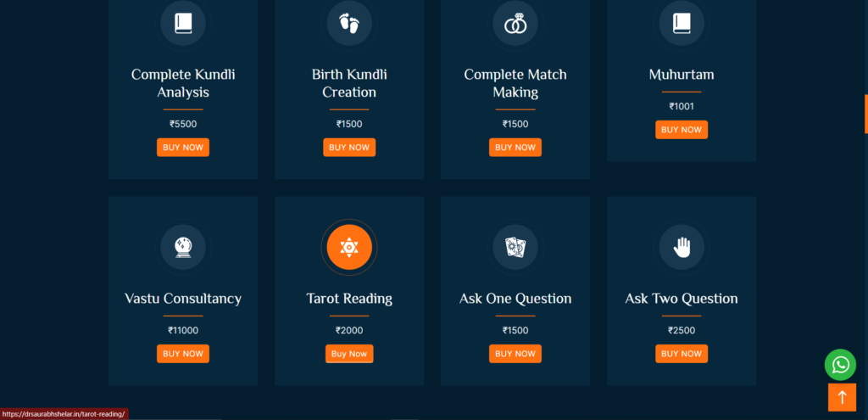Click the book icon above Muhurtam
868x420 pixels.
pos(682,23)
